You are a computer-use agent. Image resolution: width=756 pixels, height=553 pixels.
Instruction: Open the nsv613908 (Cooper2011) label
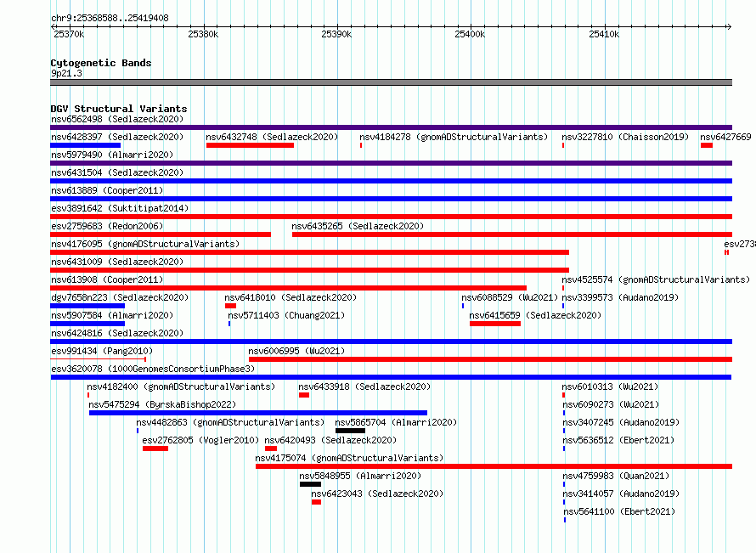pyautogui.click(x=107, y=279)
